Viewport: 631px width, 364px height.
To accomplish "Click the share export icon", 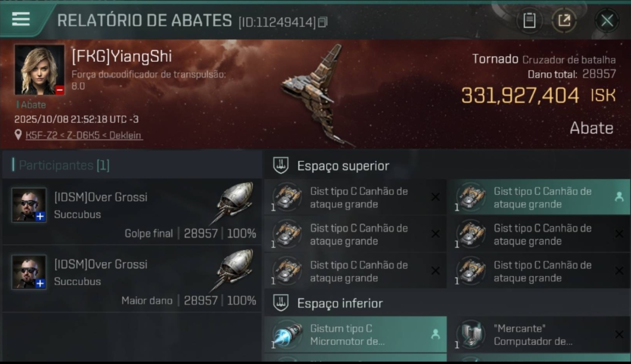I will click(564, 20).
